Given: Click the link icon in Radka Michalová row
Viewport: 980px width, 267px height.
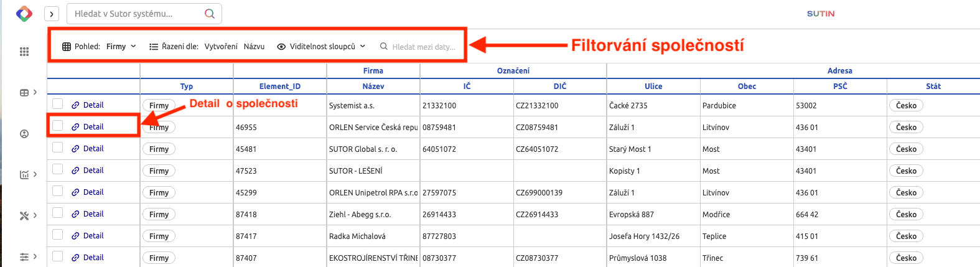Looking at the screenshot, I should 75,236.
